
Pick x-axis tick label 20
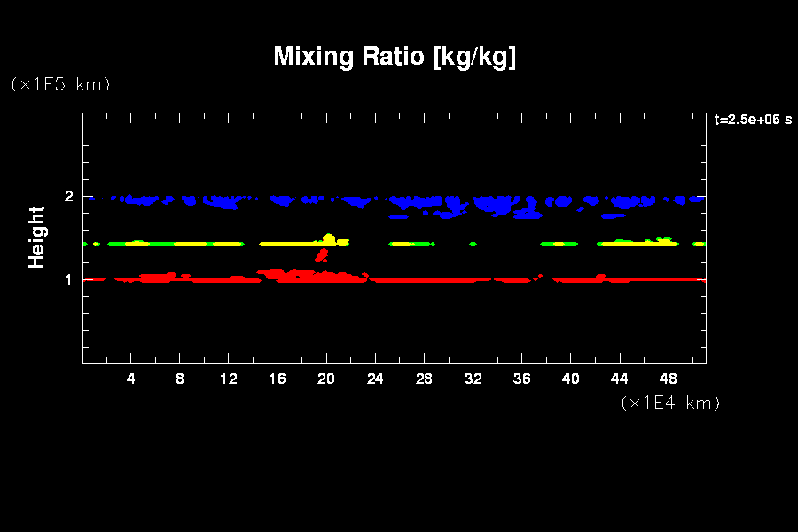click(x=326, y=379)
